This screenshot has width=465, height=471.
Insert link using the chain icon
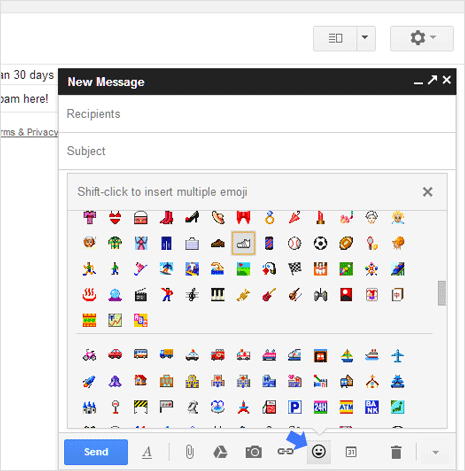[x=285, y=452]
